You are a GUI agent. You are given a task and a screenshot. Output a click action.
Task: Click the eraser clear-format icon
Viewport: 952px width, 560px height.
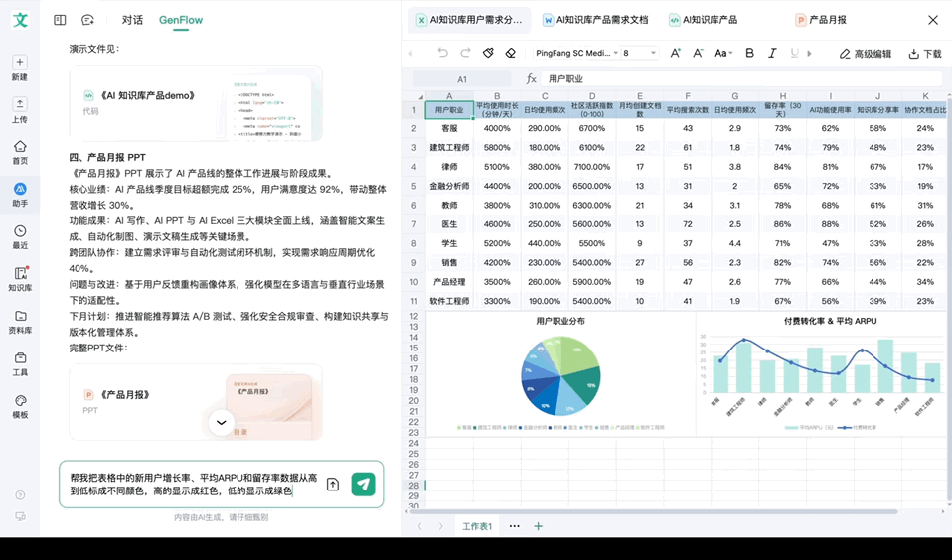511,53
